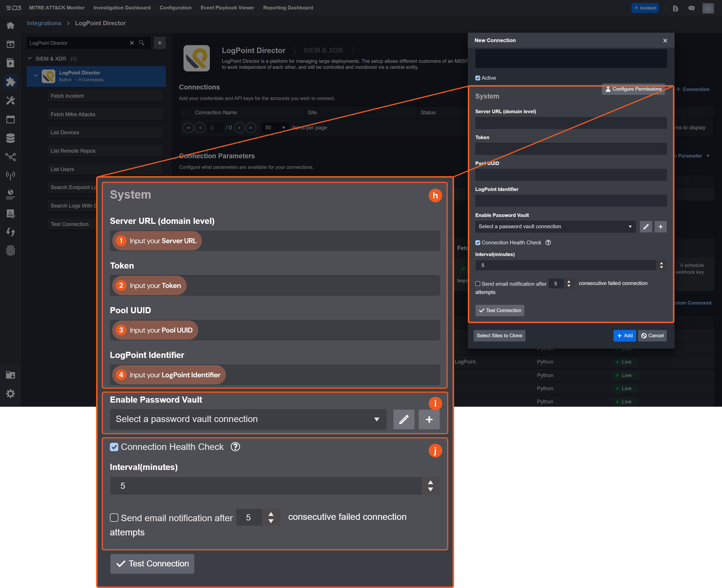Viewport: 722px width, 588px height.
Task: Click the Test Connection button in dialog
Action: [x=500, y=310]
